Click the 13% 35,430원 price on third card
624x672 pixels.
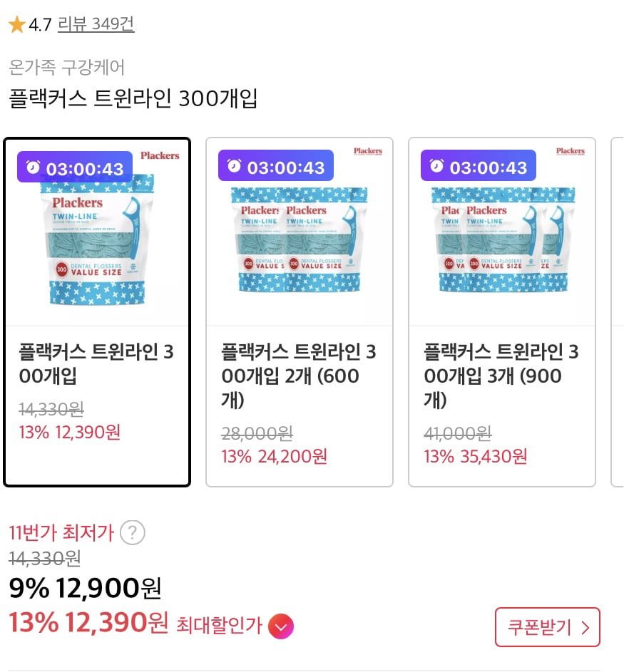point(476,456)
